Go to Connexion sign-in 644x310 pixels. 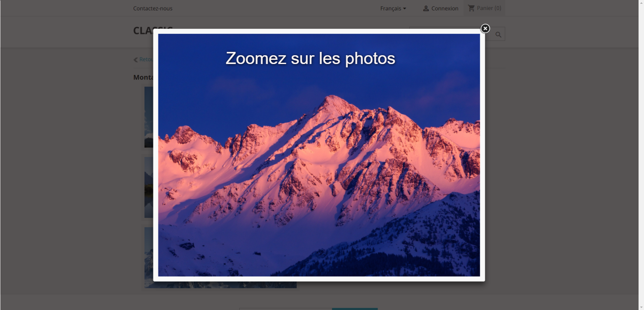pos(440,8)
